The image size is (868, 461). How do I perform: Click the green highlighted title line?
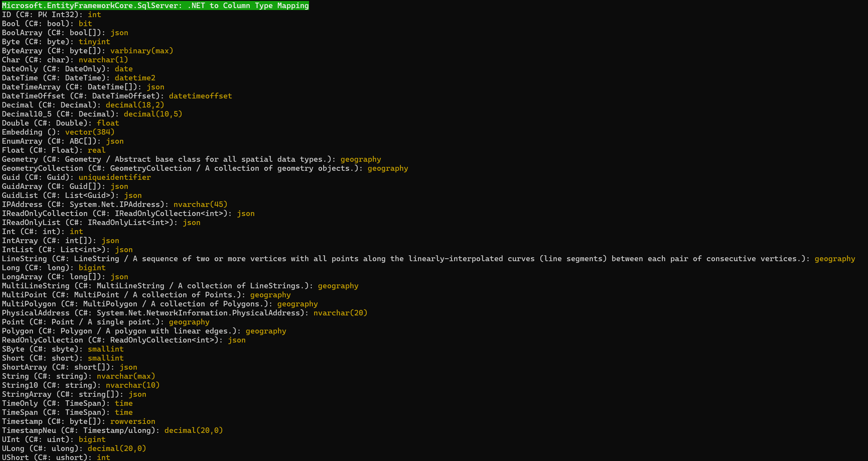pyautogui.click(x=155, y=5)
